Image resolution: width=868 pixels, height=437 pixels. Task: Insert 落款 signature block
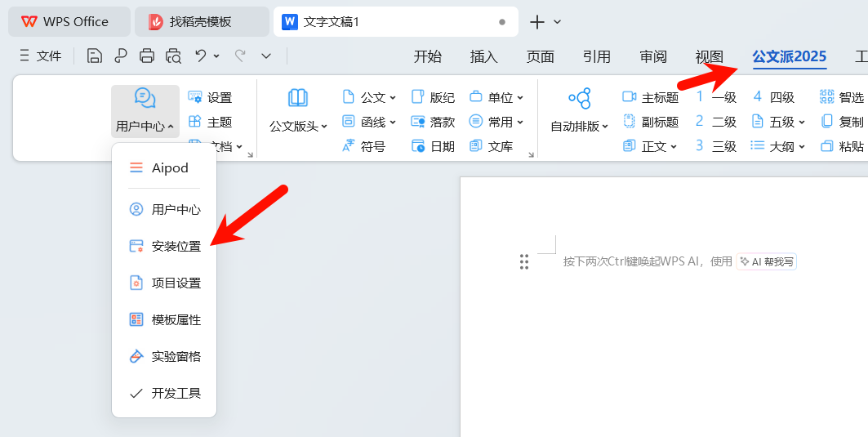tap(433, 122)
